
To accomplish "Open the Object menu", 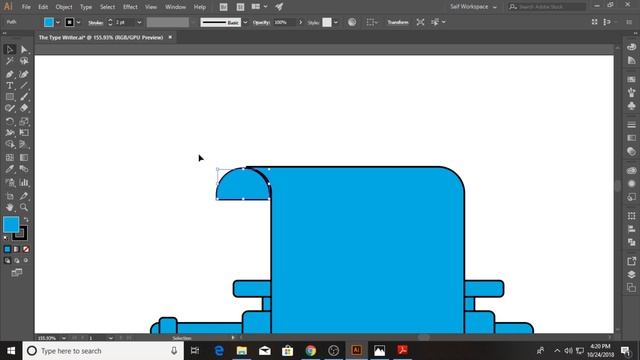I will point(64,7).
